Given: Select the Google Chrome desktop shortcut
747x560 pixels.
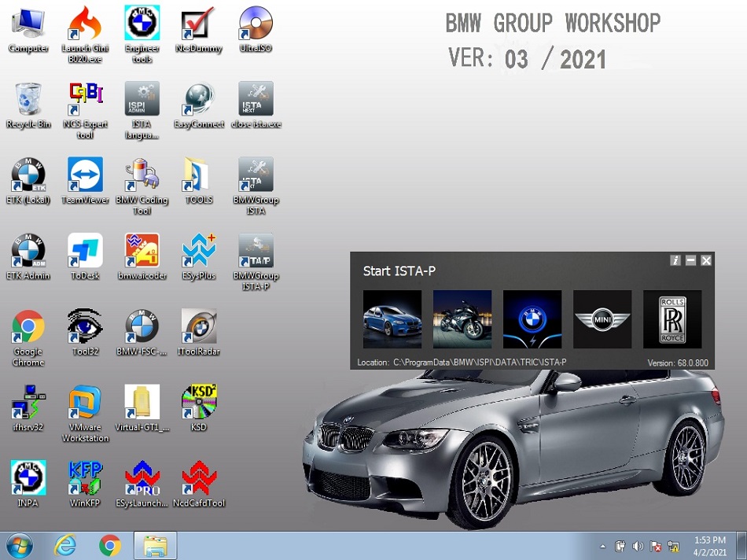Looking at the screenshot, I should pyautogui.click(x=28, y=337).
